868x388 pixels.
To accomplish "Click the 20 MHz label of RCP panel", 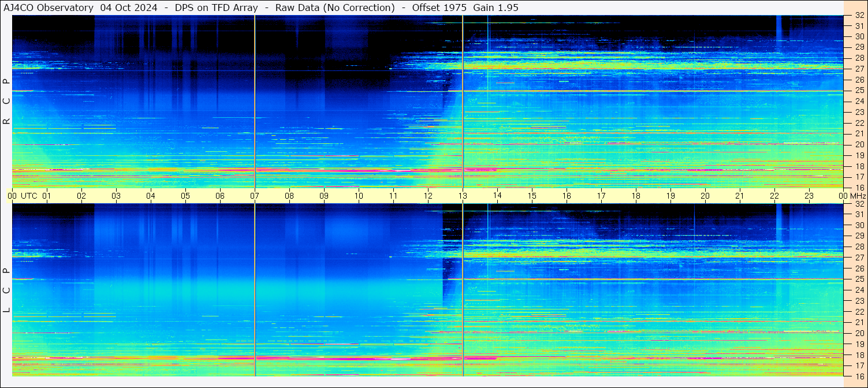I will click(859, 144).
